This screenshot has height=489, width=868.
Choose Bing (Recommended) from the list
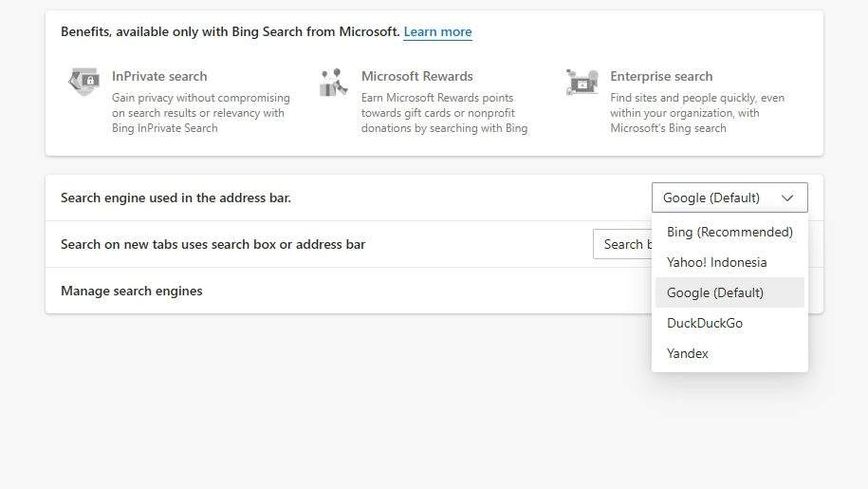pyautogui.click(x=729, y=232)
